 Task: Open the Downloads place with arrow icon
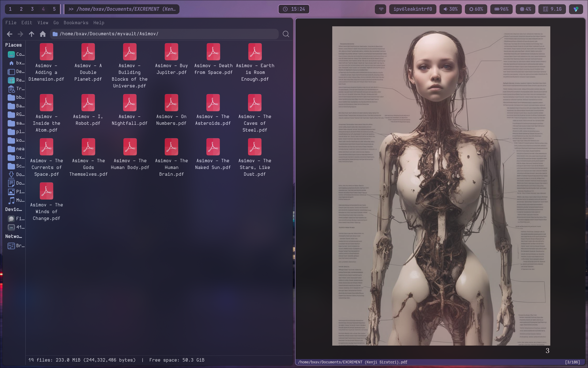point(16,174)
